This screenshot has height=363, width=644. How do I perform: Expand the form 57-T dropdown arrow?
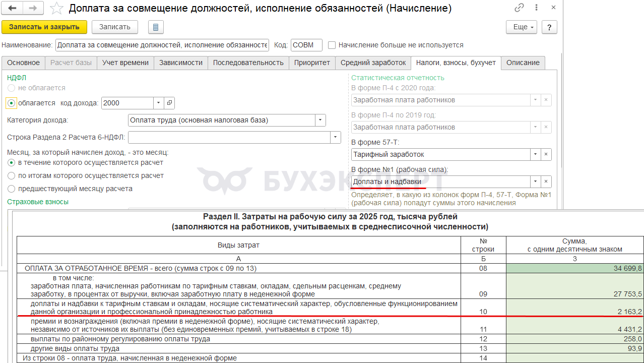536,155
